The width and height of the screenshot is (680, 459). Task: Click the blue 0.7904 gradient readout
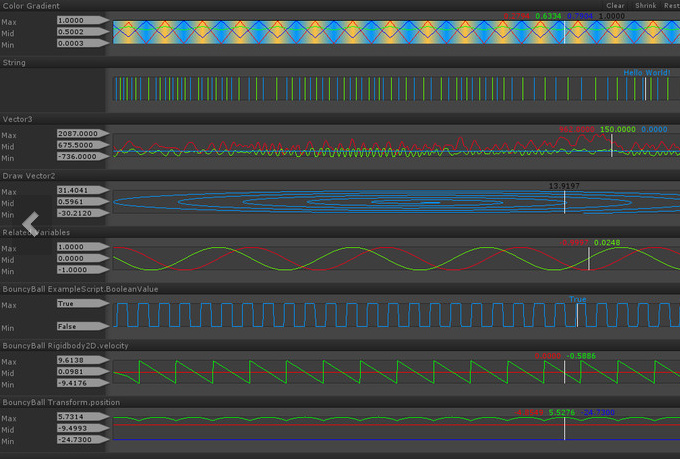(x=580, y=16)
